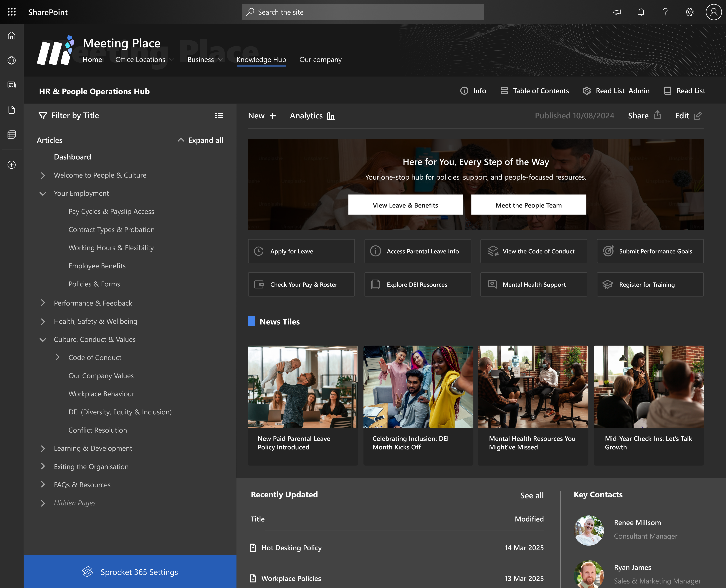The image size is (726, 588).
Task: Open the help question mark icon
Action: tap(665, 12)
